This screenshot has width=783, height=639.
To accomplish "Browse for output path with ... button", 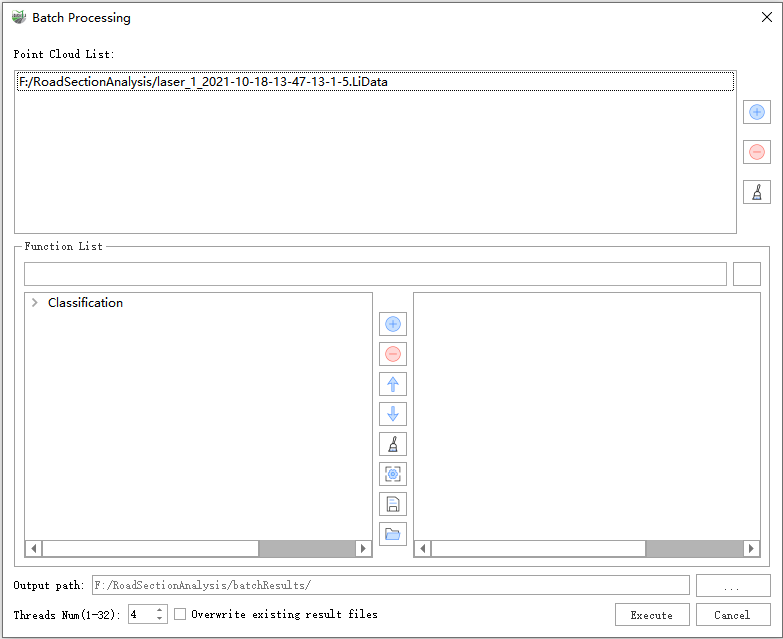I will [732, 586].
